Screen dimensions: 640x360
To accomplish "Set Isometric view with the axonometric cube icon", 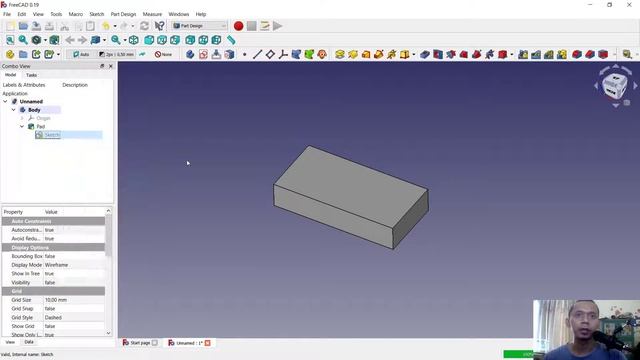I will 133,40.
